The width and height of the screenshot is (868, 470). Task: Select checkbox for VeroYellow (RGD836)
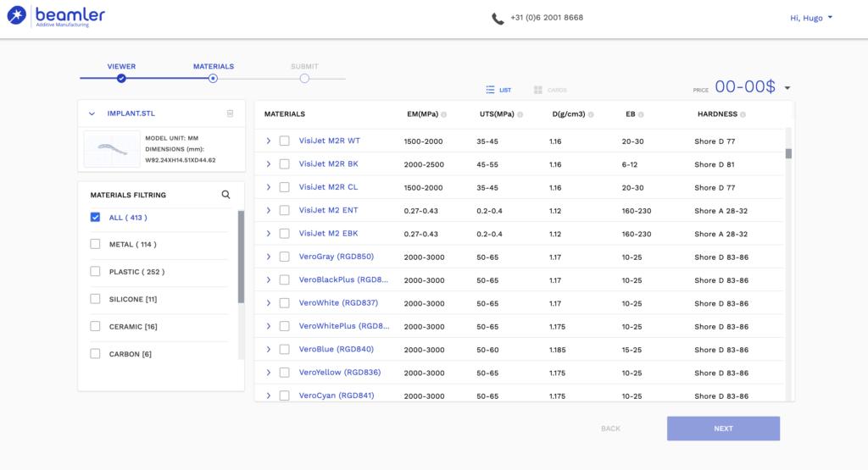point(285,373)
